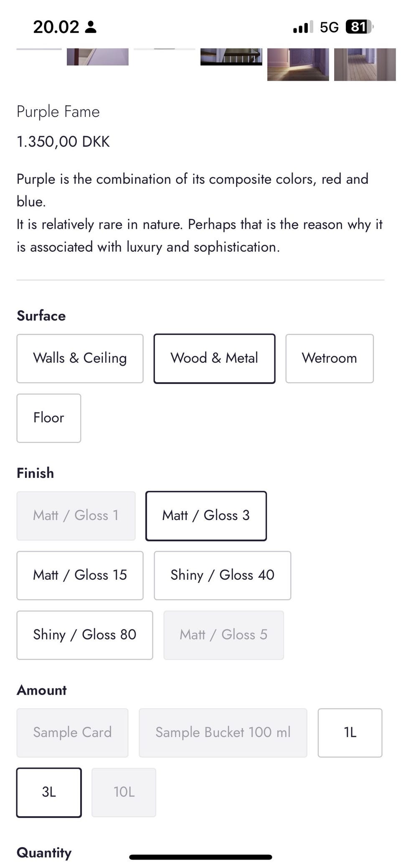Pick the Shiny / Gloss 40 finish
Screen dimensions: 401x868
pyautogui.click(x=222, y=575)
